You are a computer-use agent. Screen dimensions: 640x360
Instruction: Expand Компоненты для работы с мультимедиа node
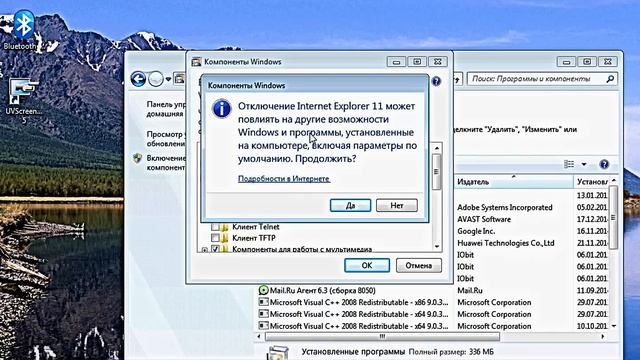click(205, 249)
